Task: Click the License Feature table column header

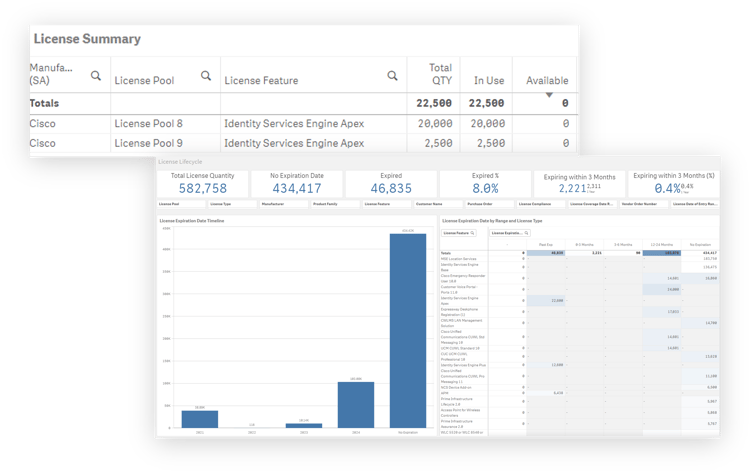Action: 261,80
